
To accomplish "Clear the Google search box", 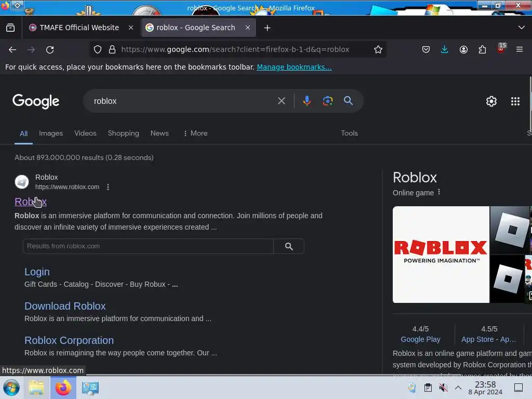I will [281, 101].
